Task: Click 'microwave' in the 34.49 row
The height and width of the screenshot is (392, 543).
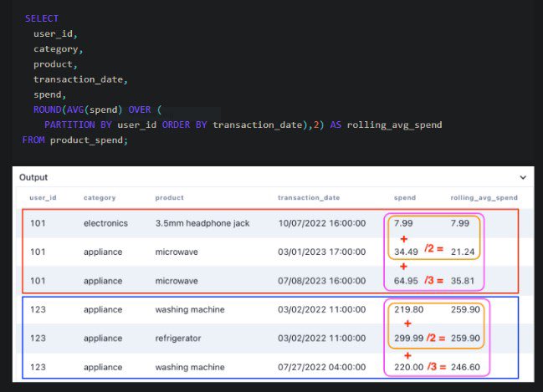Action: (177, 252)
